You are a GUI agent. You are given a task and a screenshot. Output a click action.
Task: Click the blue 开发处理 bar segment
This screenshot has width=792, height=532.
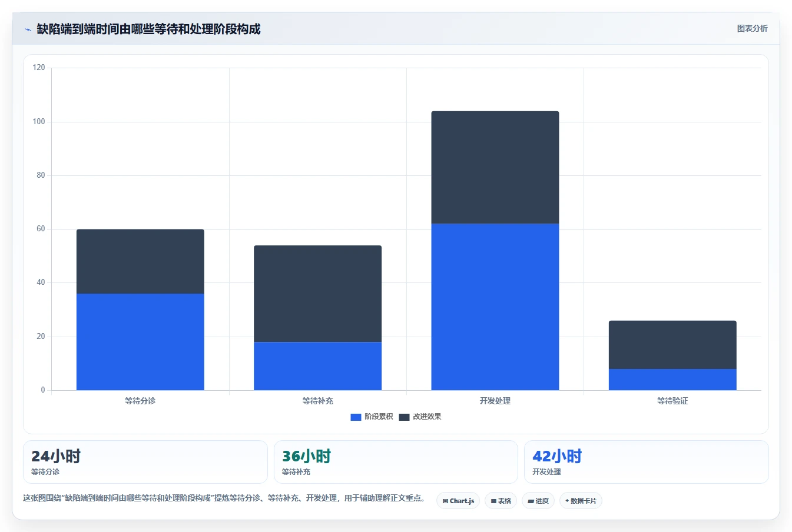(495, 307)
